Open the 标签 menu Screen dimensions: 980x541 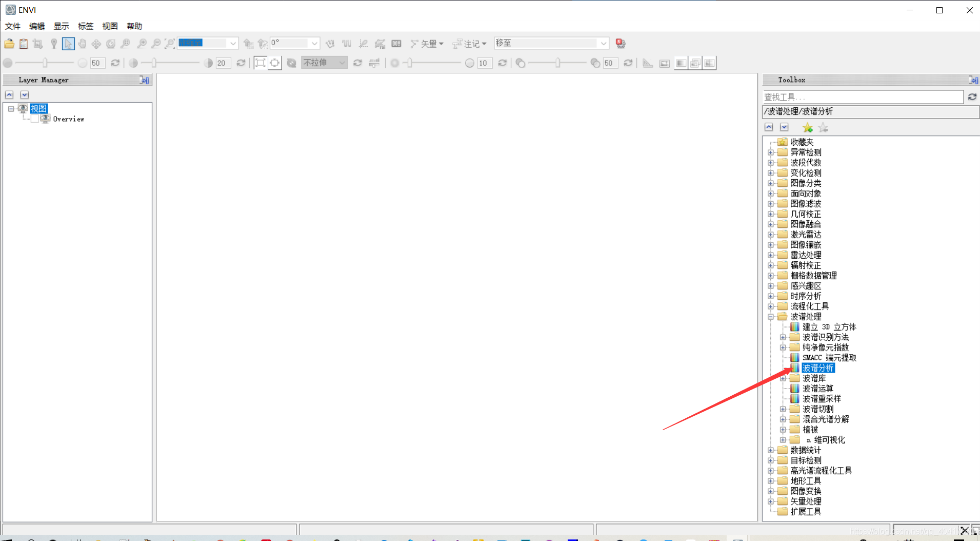pyautogui.click(x=86, y=26)
